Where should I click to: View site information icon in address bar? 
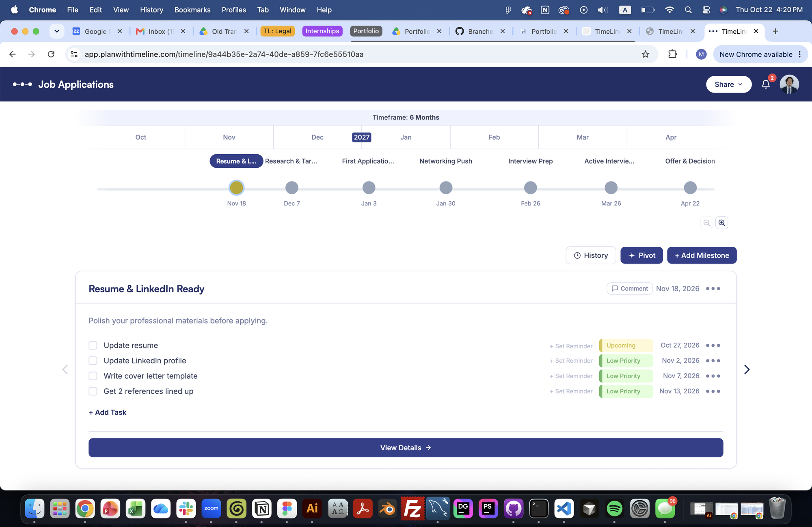(74, 54)
